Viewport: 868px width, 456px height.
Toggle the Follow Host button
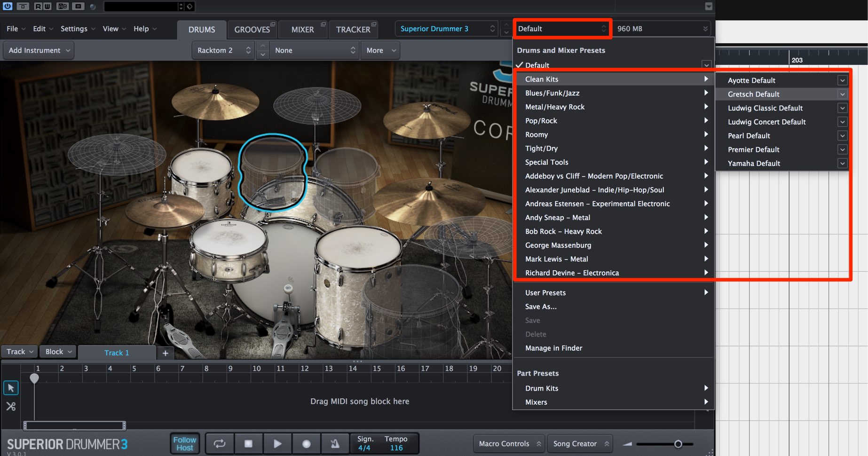coord(185,443)
